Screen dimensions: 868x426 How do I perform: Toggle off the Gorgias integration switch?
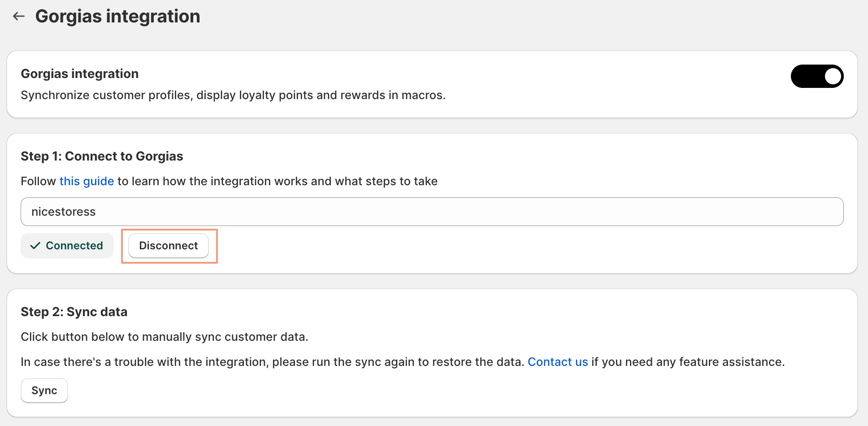point(817,76)
